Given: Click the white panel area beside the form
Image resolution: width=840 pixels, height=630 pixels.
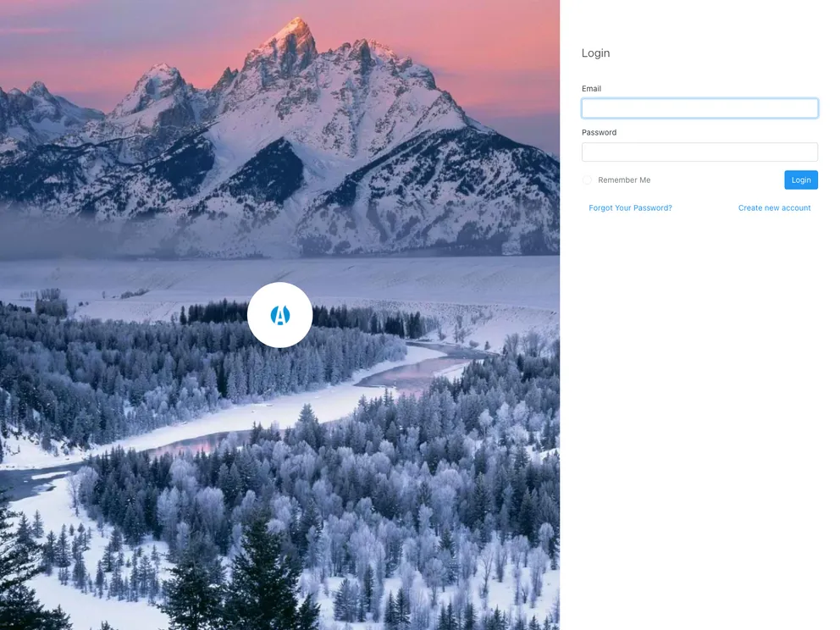Looking at the screenshot, I should pyautogui.click(x=699, y=381).
